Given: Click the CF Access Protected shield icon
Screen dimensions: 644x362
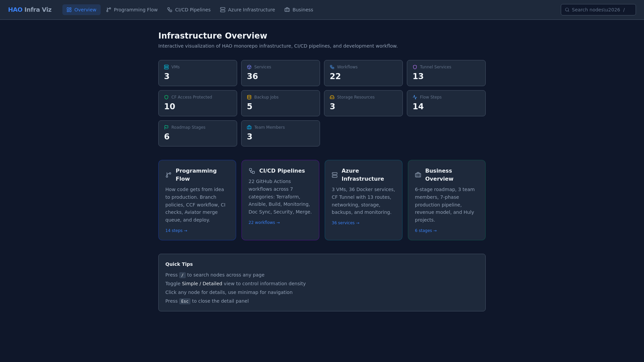Looking at the screenshot, I should point(166,97).
